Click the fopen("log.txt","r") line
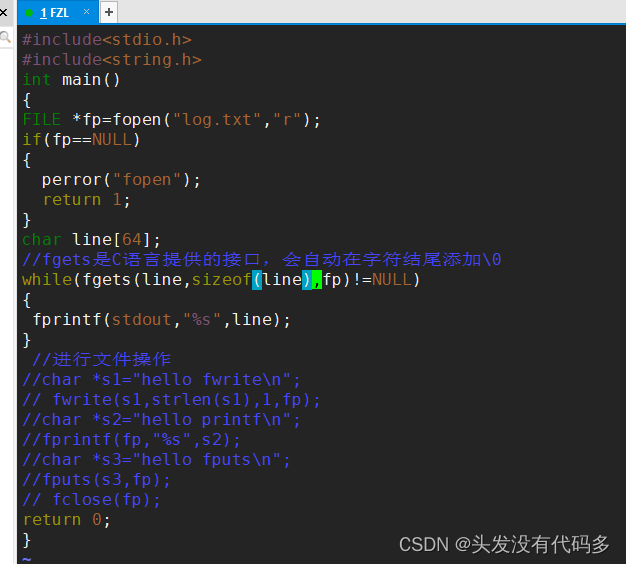This screenshot has height=564, width=626. click(172, 120)
